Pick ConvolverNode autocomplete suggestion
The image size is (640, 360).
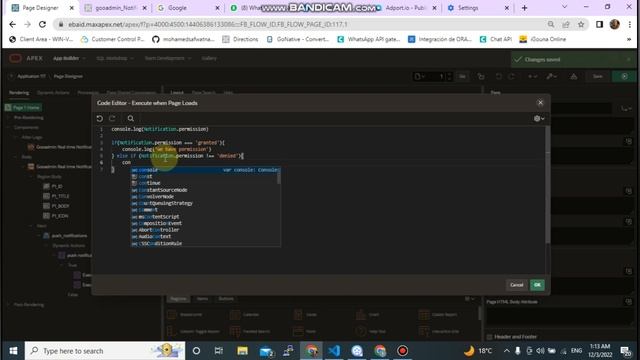click(204, 197)
